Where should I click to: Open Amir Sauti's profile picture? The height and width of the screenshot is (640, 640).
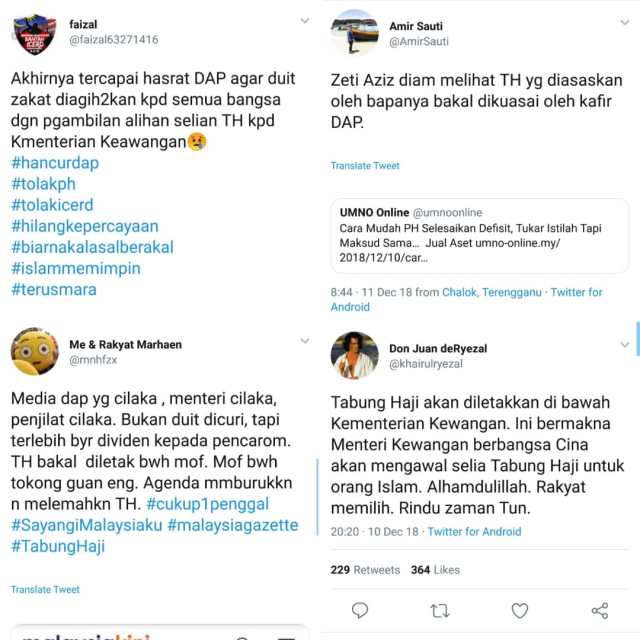(354, 33)
